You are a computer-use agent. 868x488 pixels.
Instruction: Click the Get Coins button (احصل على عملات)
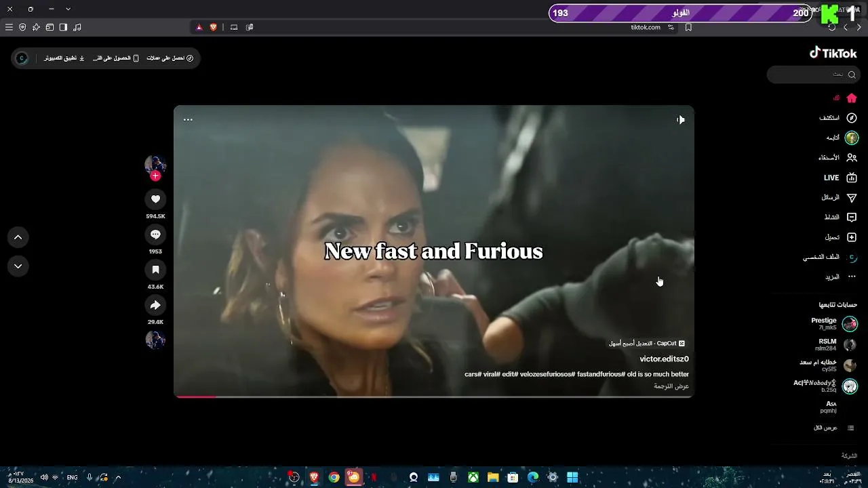coord(170,58)
